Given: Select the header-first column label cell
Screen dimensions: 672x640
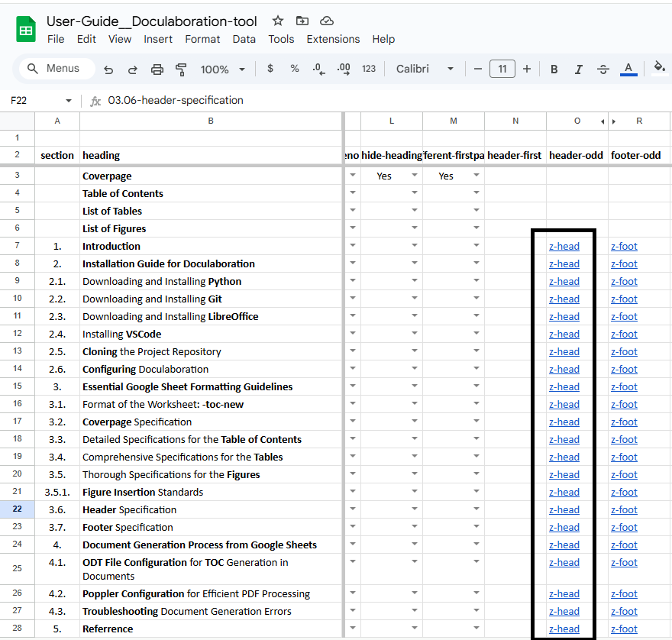Looking at the screenshot, I should (515, 155).
